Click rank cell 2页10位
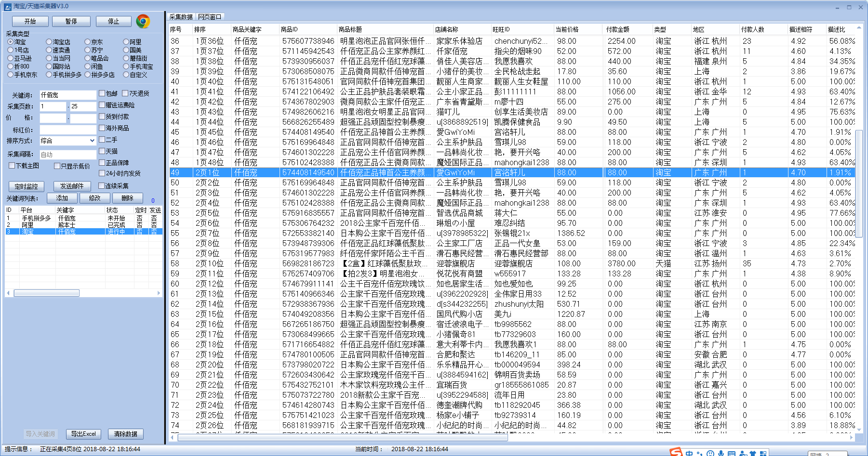 click(x=210, y=263)
